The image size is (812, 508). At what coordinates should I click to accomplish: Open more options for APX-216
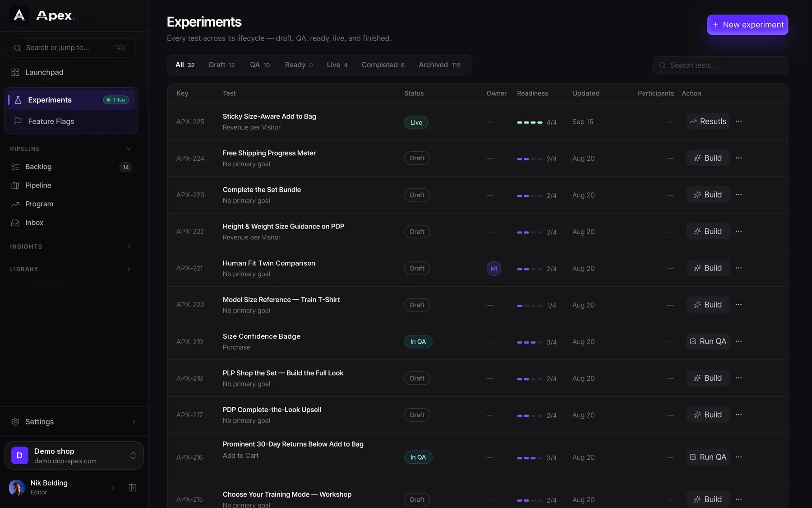738,457
